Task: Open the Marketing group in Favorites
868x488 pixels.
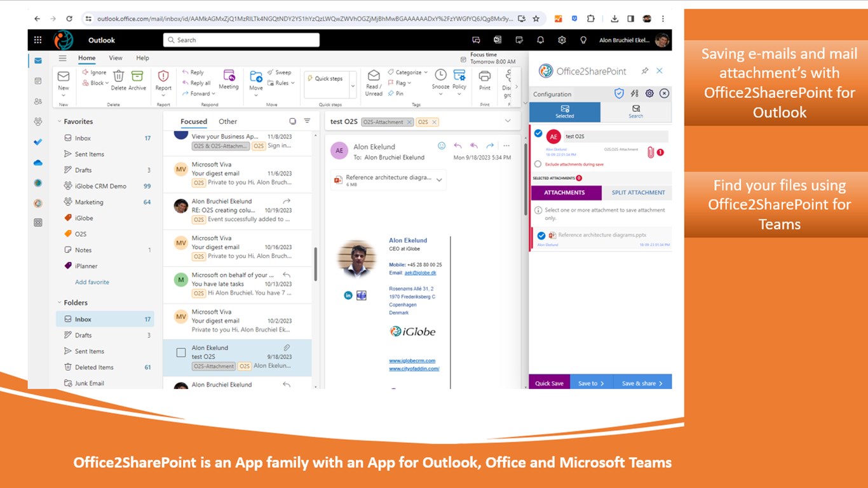Action: [x=105, y=202]
